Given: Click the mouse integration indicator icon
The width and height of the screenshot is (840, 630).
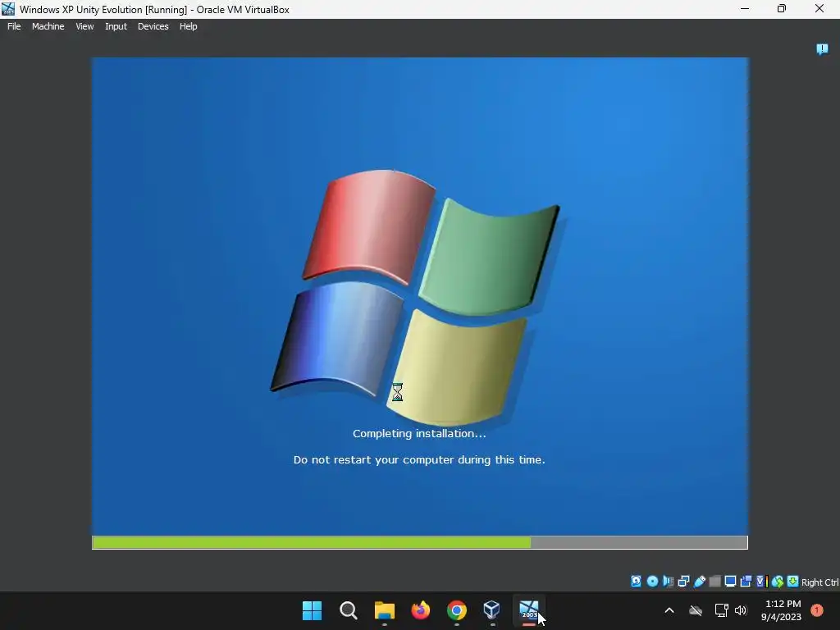Looking at the screenshot, I should (778, 582).
